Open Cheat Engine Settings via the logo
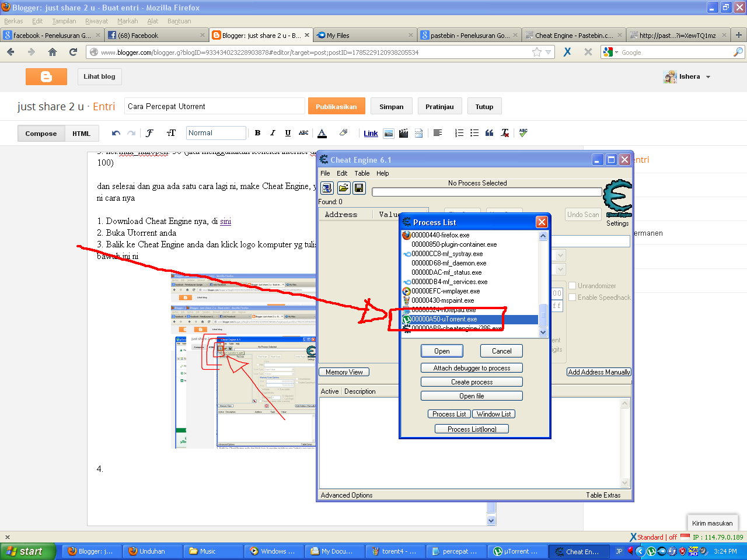This screenshot has height=560, width=747. [x=617, y=198]
